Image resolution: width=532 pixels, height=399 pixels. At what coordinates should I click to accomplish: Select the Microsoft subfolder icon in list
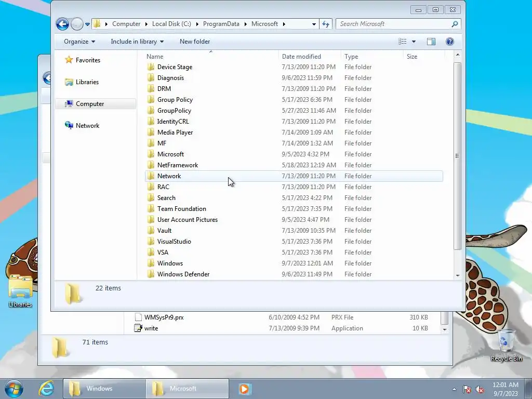tap(151, 154)
